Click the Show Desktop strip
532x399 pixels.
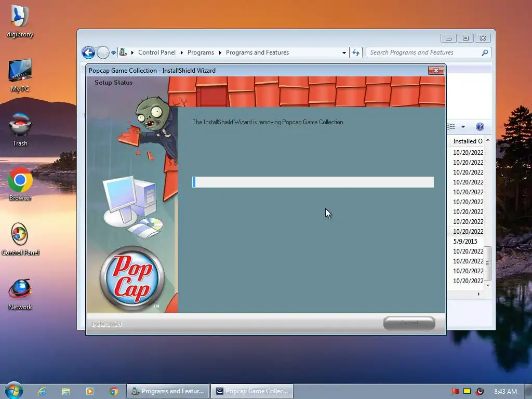[528, 391]
